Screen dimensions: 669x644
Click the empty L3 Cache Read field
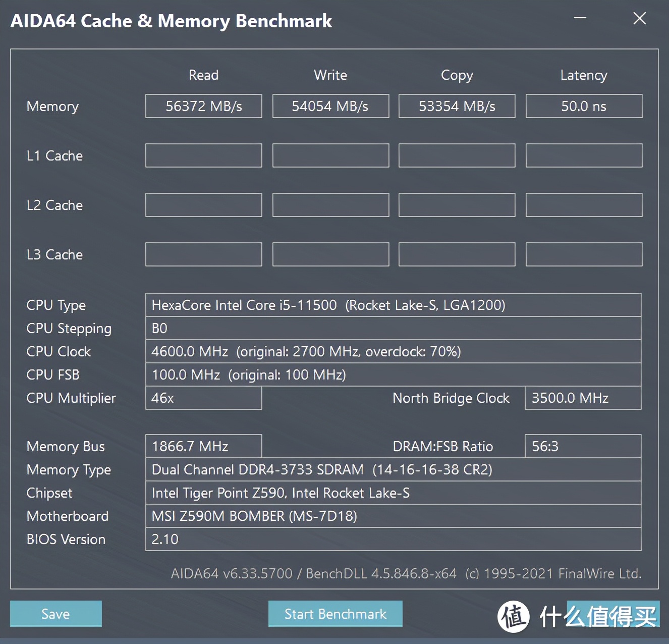[204, 254]
